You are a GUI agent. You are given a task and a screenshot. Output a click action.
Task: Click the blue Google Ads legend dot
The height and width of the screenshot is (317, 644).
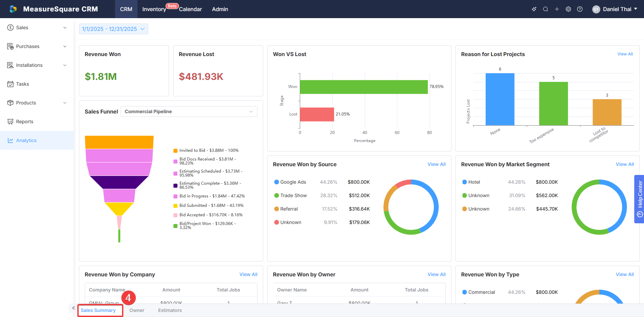click(277, 182)
